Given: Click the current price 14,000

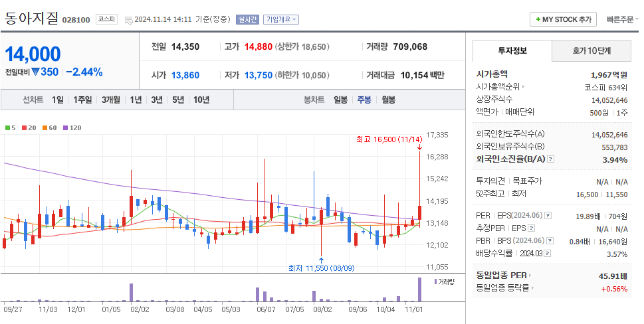Looking at the screenshot, I should [33, 54].
